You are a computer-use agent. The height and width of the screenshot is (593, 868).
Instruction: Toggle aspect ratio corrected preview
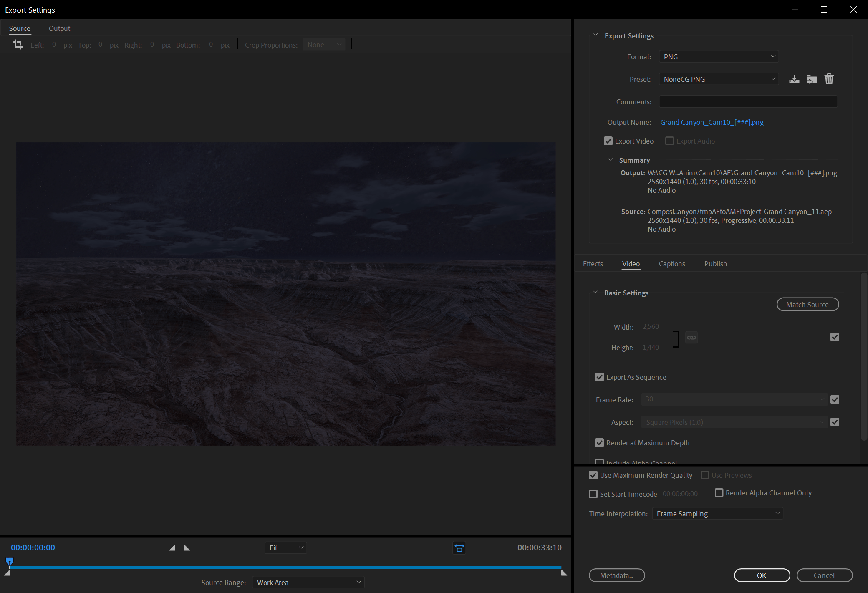pyautogui.click(x=459, y=548)
